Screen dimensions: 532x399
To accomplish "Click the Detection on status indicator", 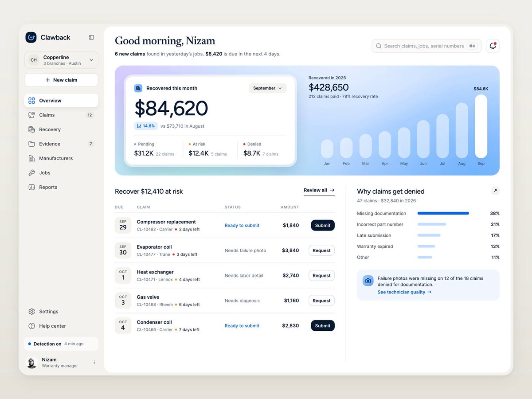I will tap(61, 344).
